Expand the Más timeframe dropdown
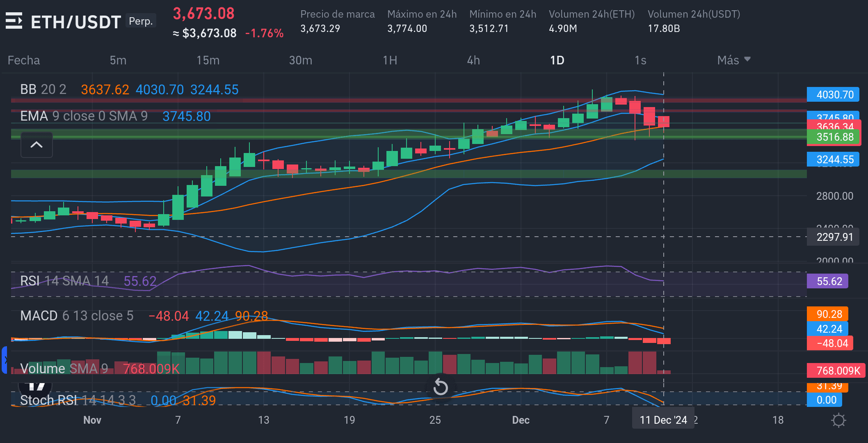Image resolution: width=868 pixels, height=443 pixels. point(733,60)
